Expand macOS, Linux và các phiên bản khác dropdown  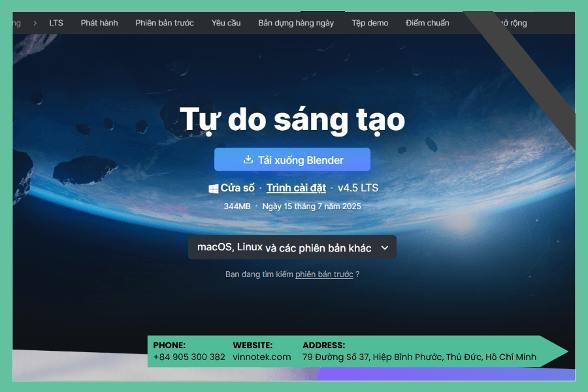coord(292,248)
